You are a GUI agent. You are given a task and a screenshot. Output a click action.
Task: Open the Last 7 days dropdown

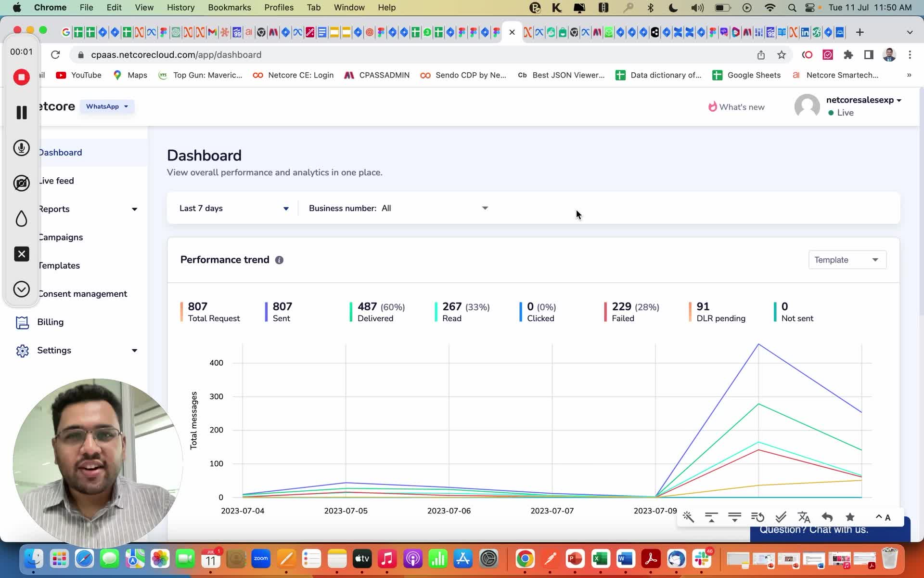pos(234,208)
